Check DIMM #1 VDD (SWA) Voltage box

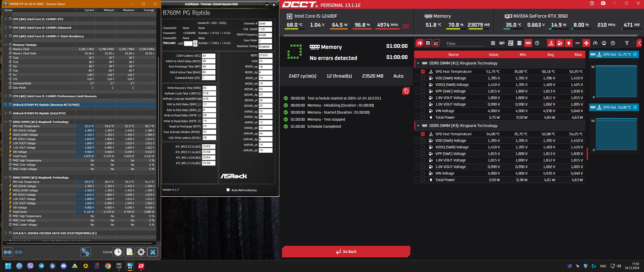point(423,78)
